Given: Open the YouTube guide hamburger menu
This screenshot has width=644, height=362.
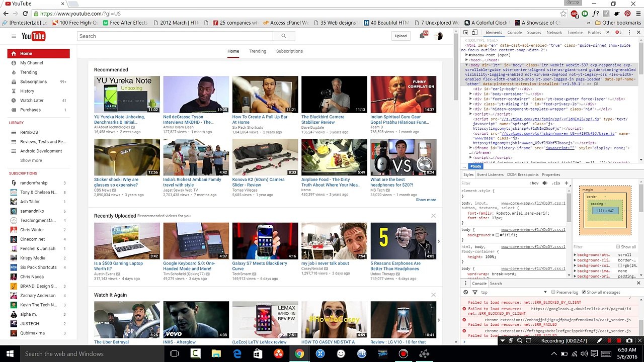Looking at the screenshot, I should pyautogui.click(x=14, y=36).
